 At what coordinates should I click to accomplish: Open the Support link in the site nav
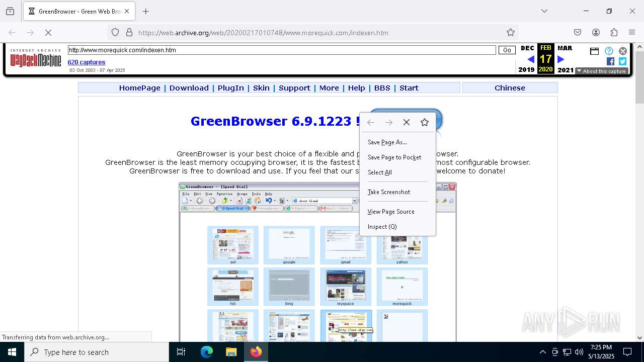(294, 88)
